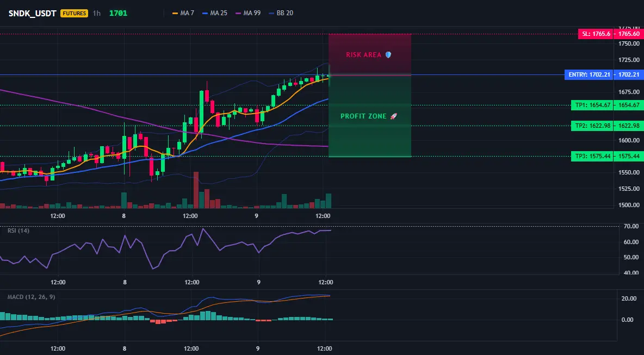Click the RISK AREA label

[363, 54]
